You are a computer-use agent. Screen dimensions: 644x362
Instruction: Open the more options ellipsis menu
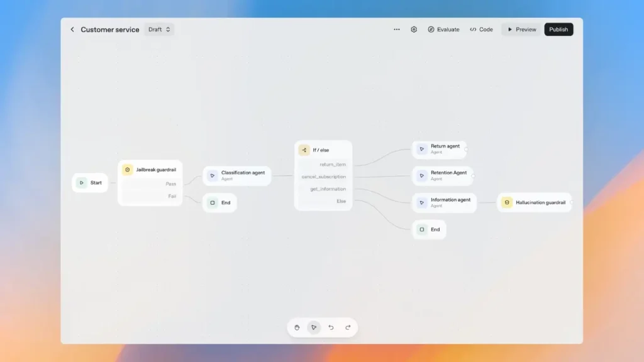[396, 29]
